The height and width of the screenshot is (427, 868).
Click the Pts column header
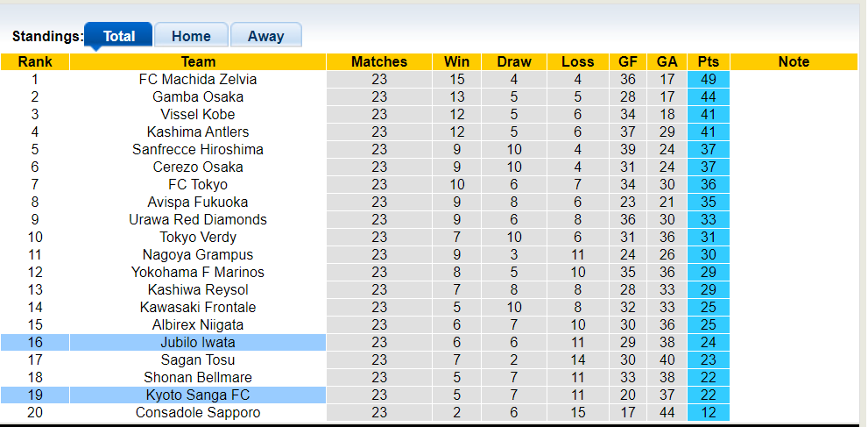click(709, 61)
